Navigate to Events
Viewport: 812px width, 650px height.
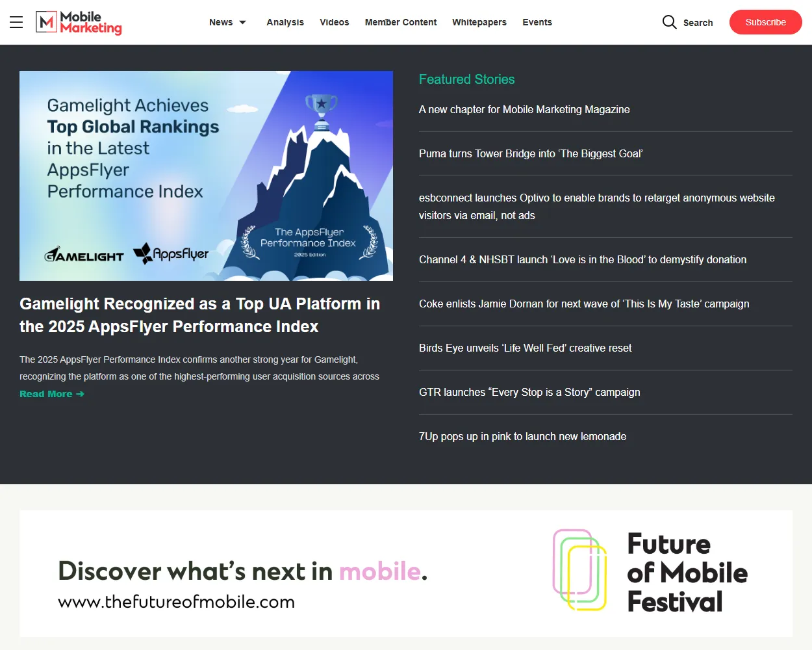point(537,22)
